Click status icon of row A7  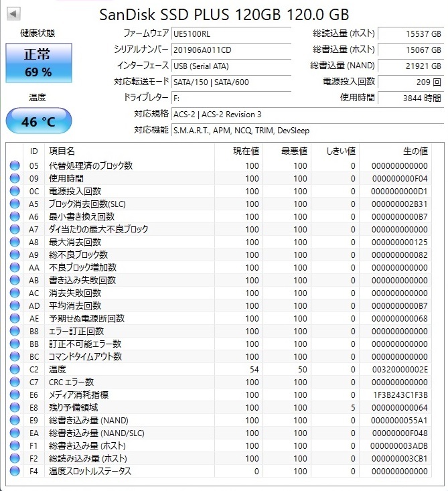[x=15, y=229]
